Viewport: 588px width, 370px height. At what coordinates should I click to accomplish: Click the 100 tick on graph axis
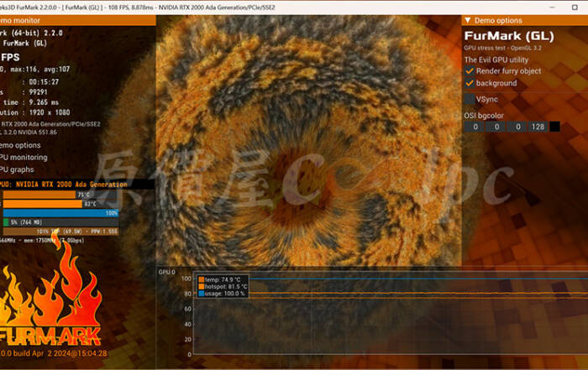[186, 279]
